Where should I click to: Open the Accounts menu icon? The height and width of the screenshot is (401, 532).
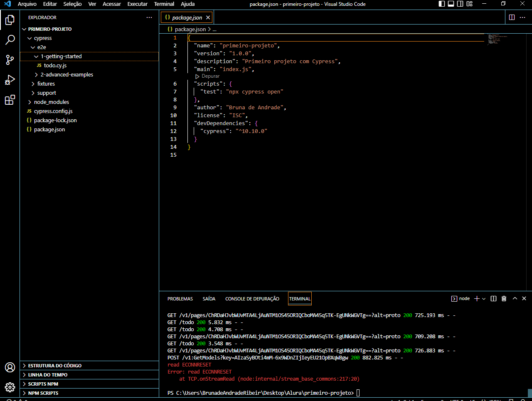[10, 367]
